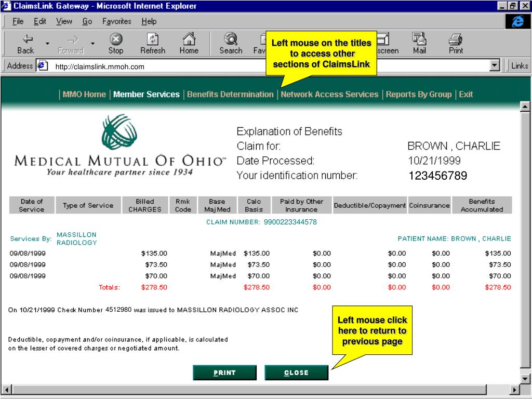Select identification number 123456789

(437, 176)
